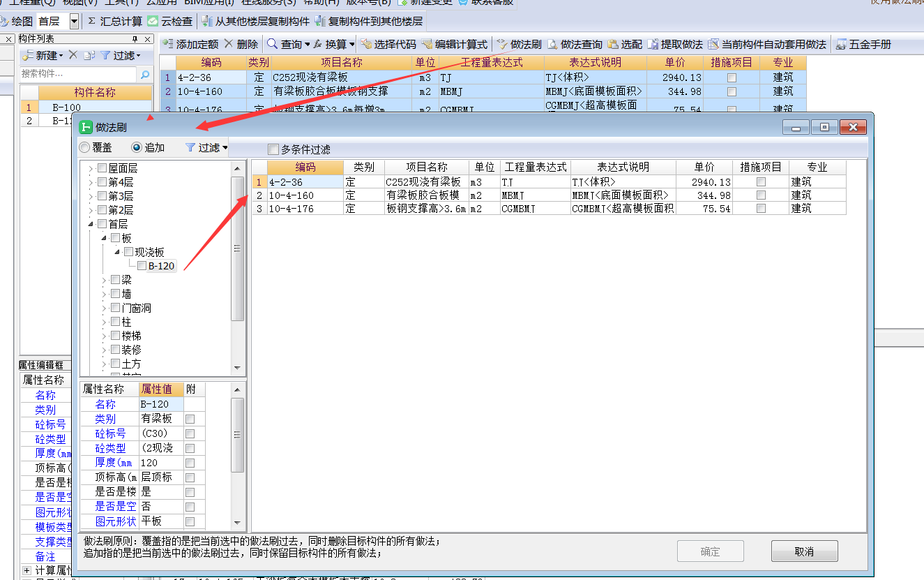Image resolution: width=924 pixels, height=580 pixels.
Task: Select the 追加 radio button
Action: [x=137, y=147]
